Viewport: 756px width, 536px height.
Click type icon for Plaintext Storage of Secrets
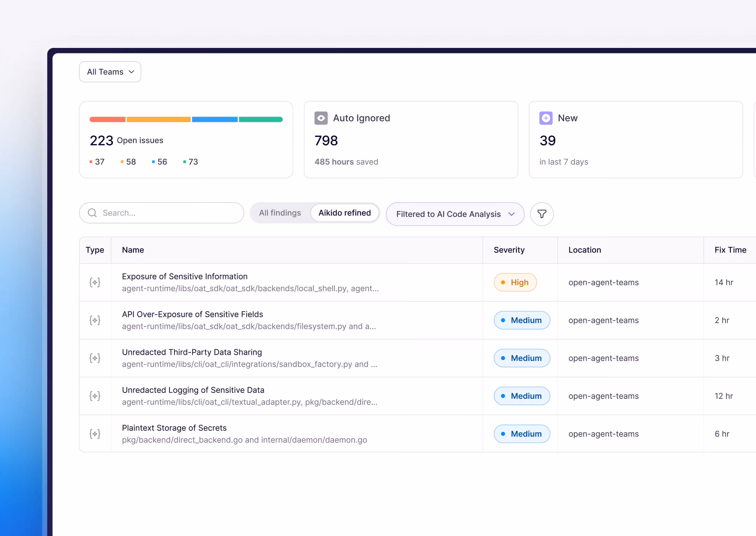(x=95, y=434)
